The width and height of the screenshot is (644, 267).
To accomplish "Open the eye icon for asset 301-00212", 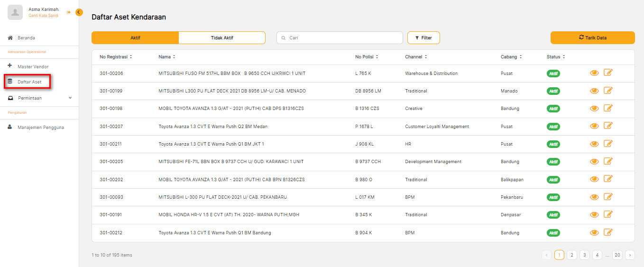I will (x=594, y=232).
